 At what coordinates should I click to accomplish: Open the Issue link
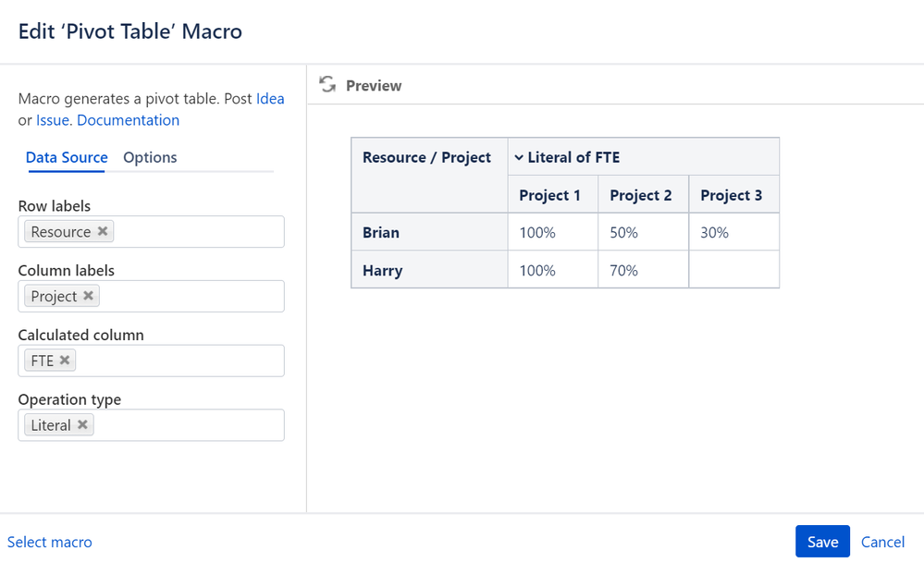pyautogui.click(x=54, y=120)
